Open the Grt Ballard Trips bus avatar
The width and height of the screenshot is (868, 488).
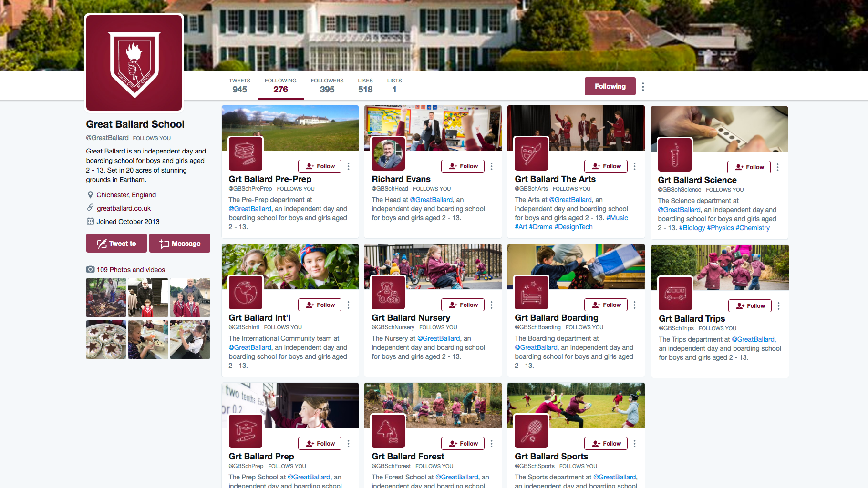coord(675,293)
